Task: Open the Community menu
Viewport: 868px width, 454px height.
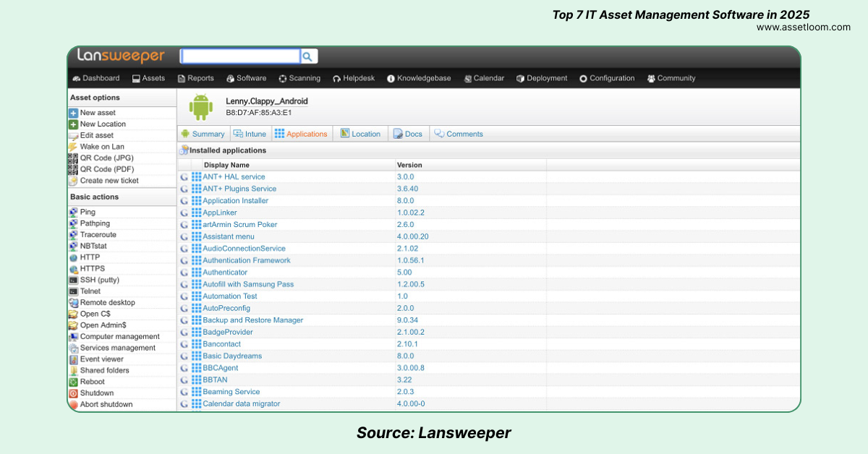Action: [x=671, y=78]
